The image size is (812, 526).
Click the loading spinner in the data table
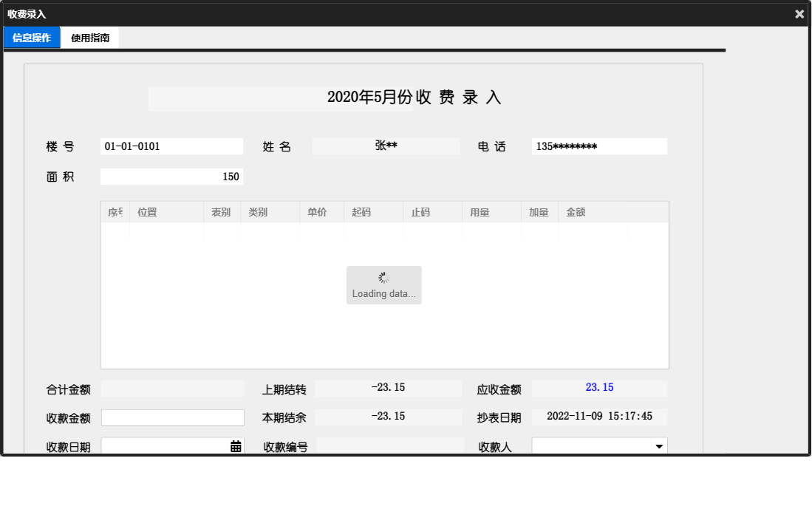(x=383, y=279)
